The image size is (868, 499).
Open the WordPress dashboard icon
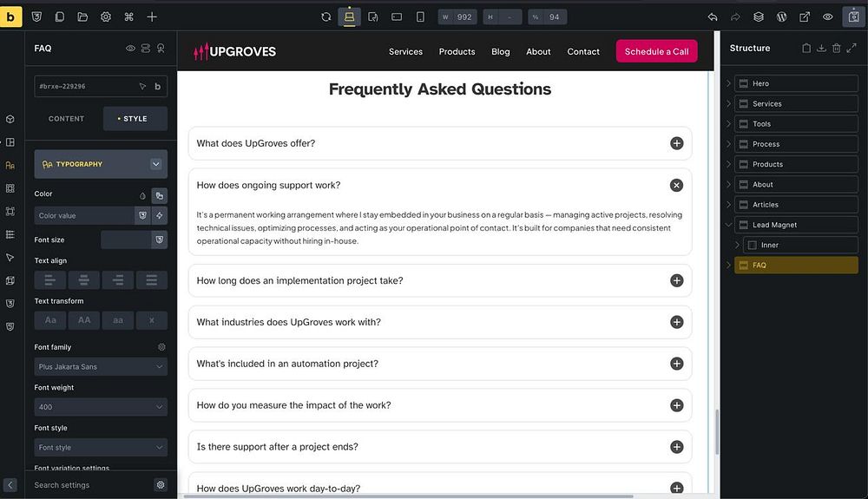782,17
